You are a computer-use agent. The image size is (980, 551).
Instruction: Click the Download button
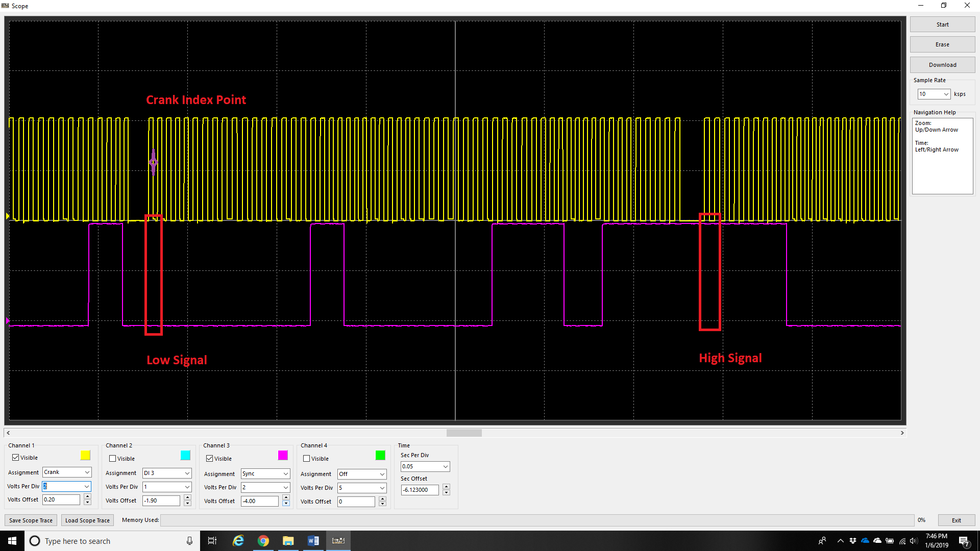pos(942,65)
